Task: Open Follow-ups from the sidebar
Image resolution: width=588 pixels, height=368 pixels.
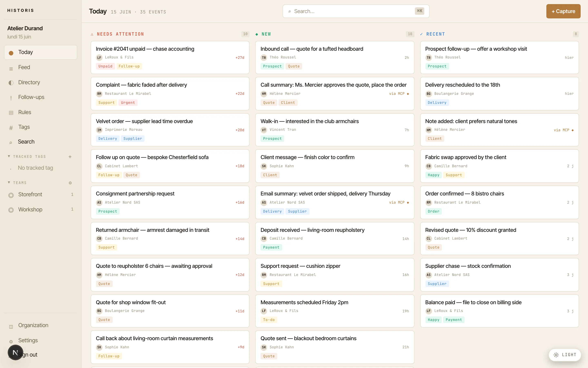Action: (x=41, y=97)
